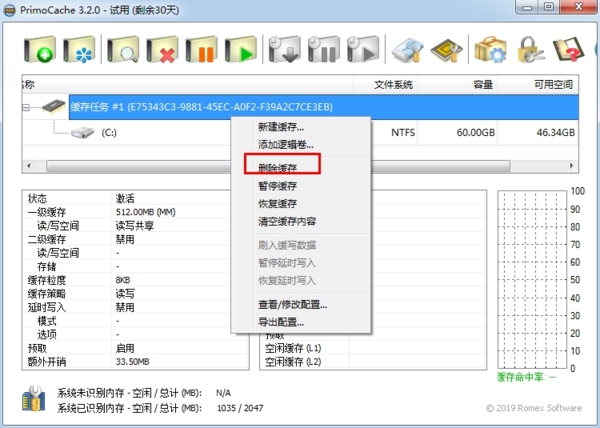
Task: Click the gray pause deferred write icon
Action: (324, 49)
